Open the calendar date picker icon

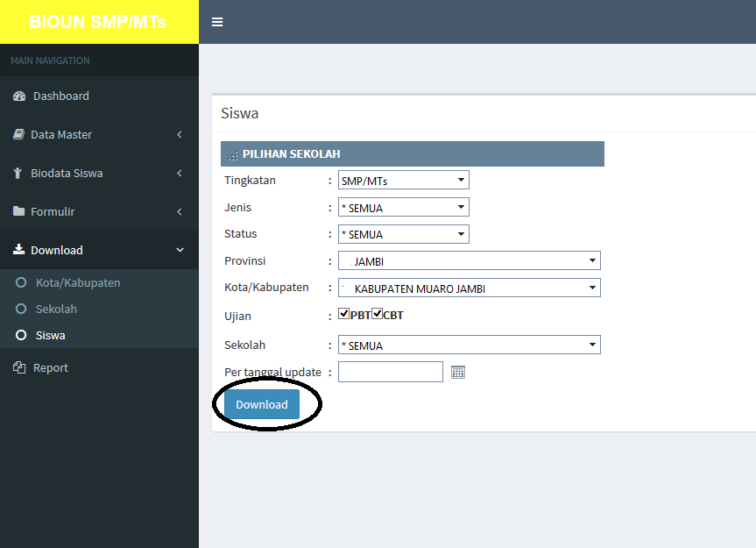(x=458, y=373)
